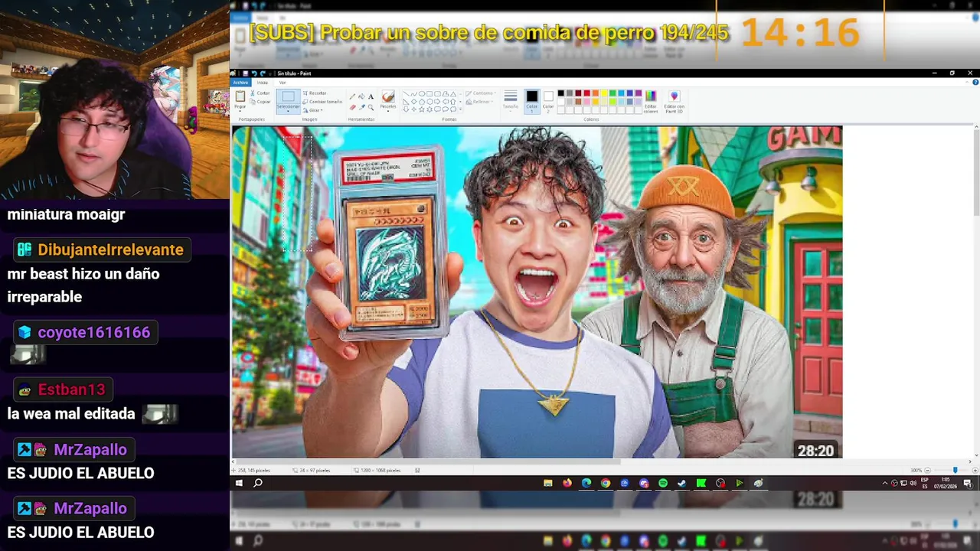Select the Text tool (A icon)

point(371,96)
